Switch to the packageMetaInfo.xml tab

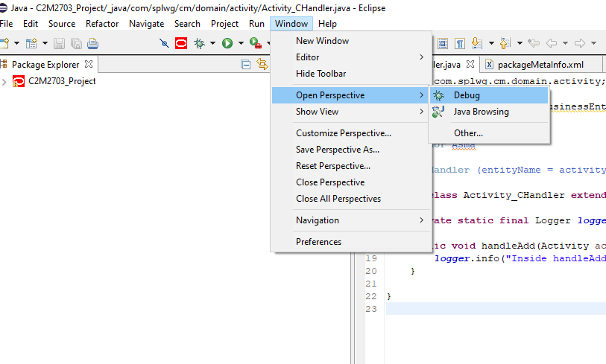click(x=540, y=65)
